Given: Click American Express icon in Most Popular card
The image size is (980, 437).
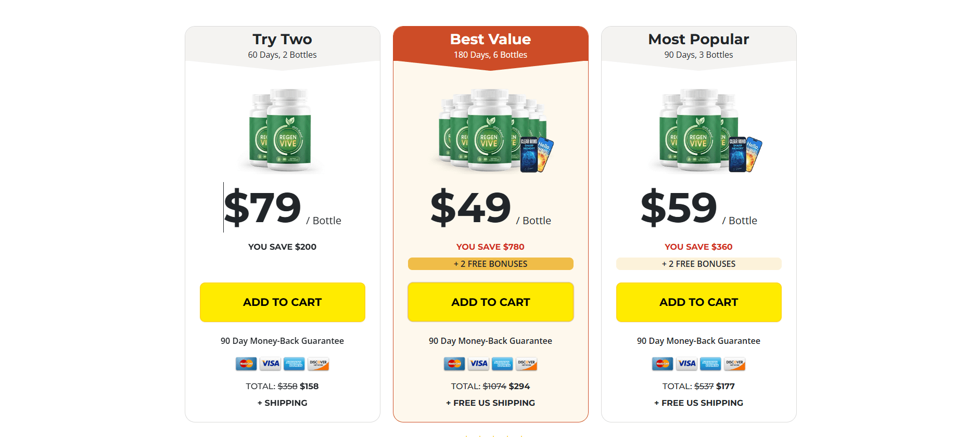Looking at the screenshot, I should (x=710, y=364).
